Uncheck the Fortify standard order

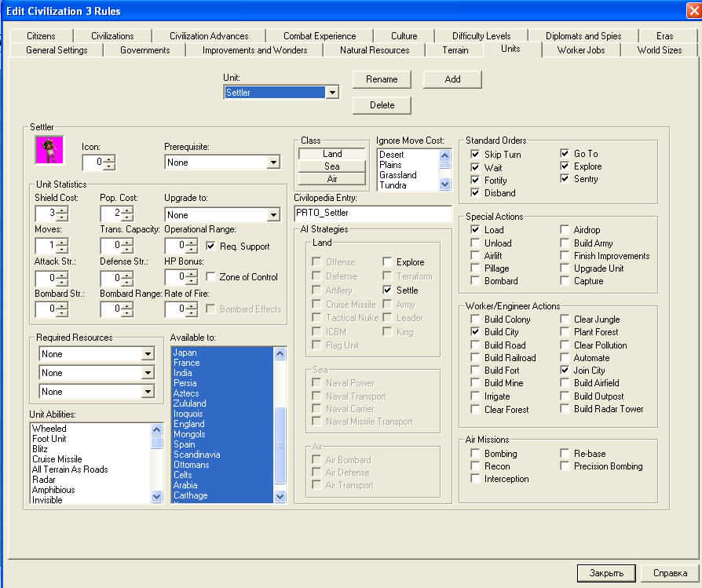coord(475,180)
